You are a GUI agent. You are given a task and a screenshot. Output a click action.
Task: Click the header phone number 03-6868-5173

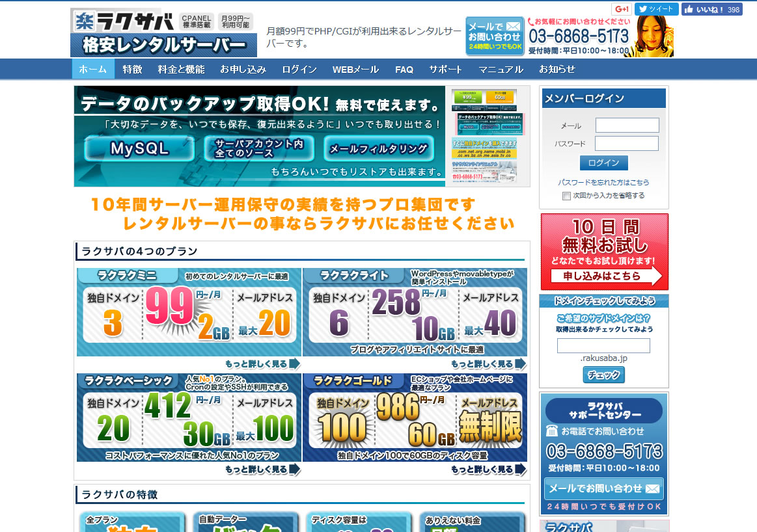pyautogui.click(x=579, y=36)
